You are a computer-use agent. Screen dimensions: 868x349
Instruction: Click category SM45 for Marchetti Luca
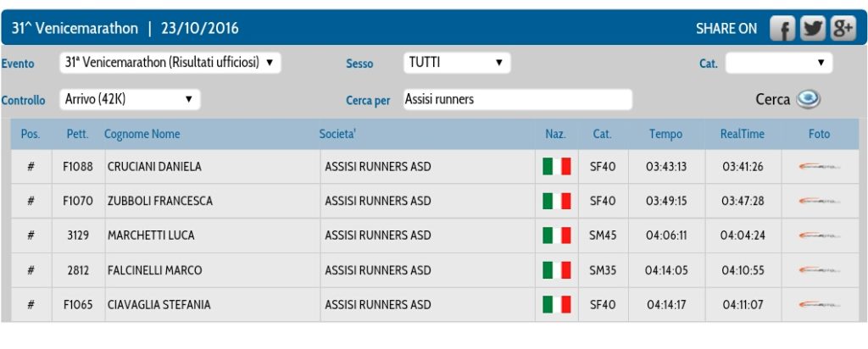click(x=603, y=235)
